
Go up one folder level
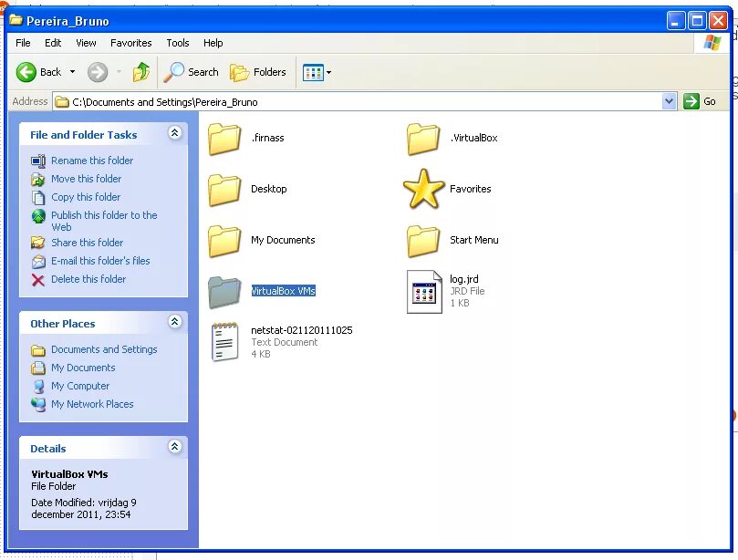141,72
